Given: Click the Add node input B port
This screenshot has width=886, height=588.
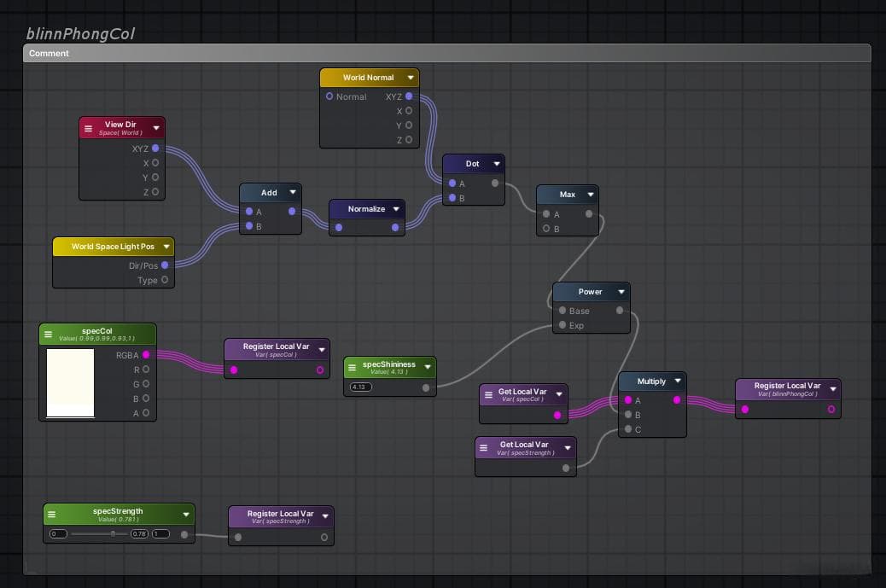Looking at the screenshot, I should [249, 226].
